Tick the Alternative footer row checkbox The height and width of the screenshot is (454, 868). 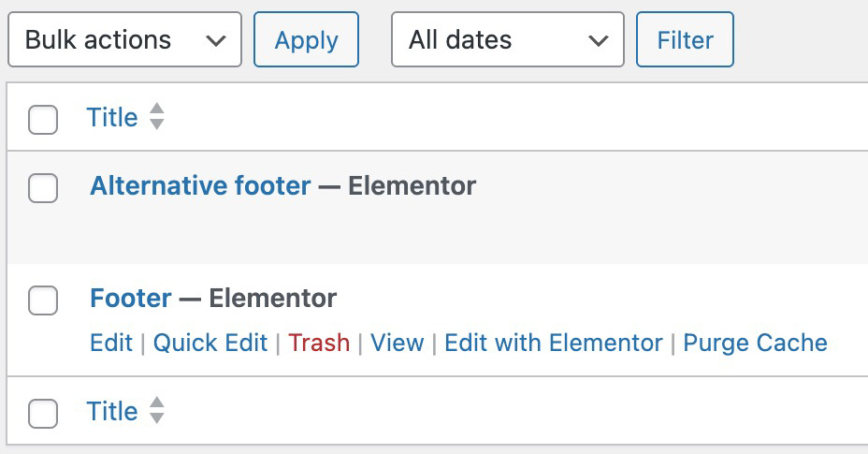tap(43, 188)
